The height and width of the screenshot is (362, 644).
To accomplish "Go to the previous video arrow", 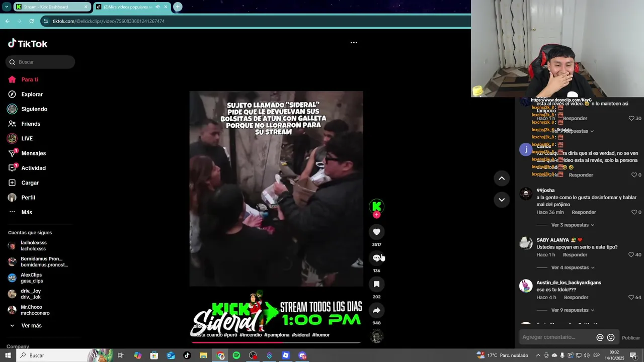I will click(x=502, y=178).
